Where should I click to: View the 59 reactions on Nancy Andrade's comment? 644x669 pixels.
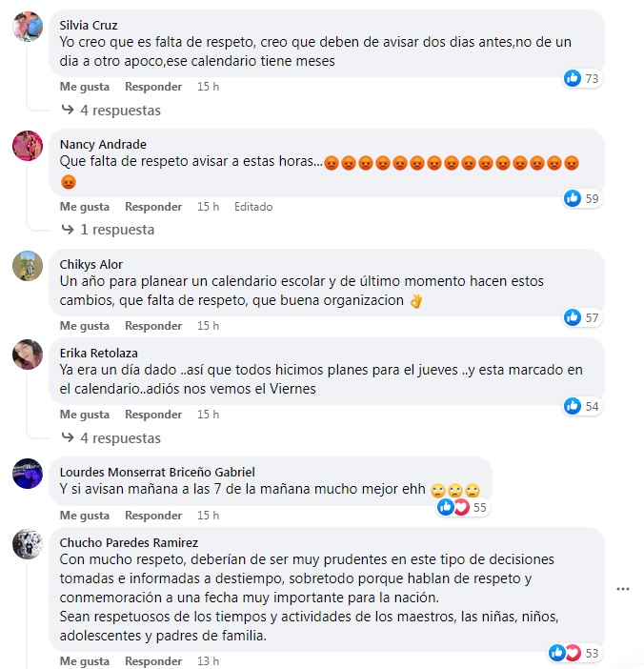click(x=582, y=198)
